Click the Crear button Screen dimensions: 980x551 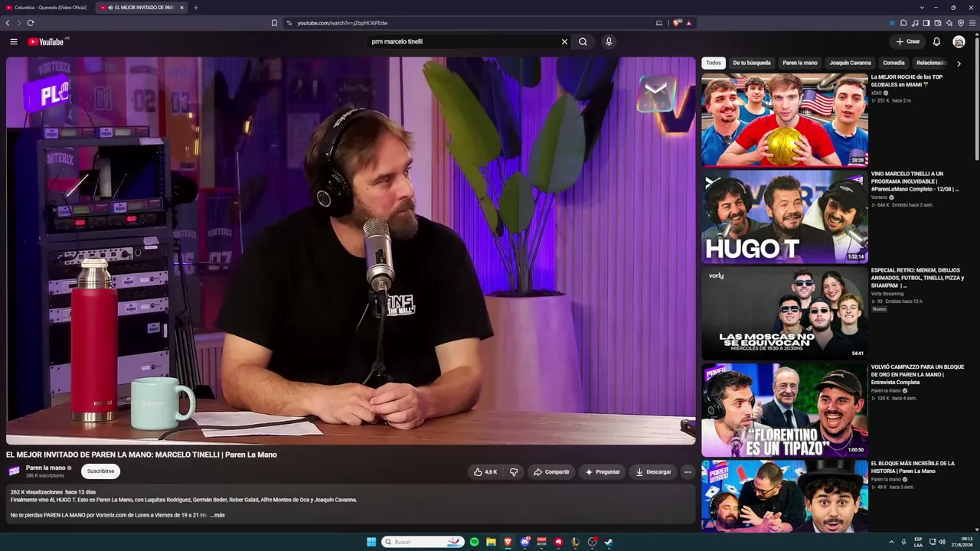[x=907, y=41]
